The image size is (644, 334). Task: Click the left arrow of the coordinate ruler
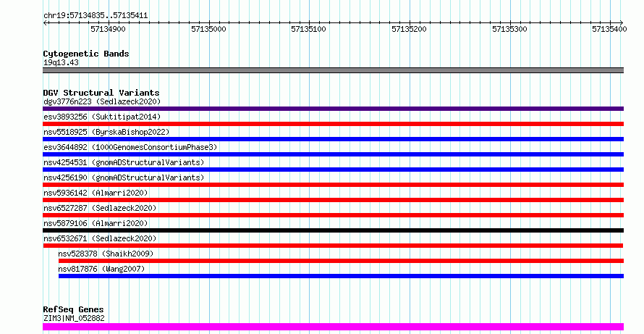tap(45, 22)
